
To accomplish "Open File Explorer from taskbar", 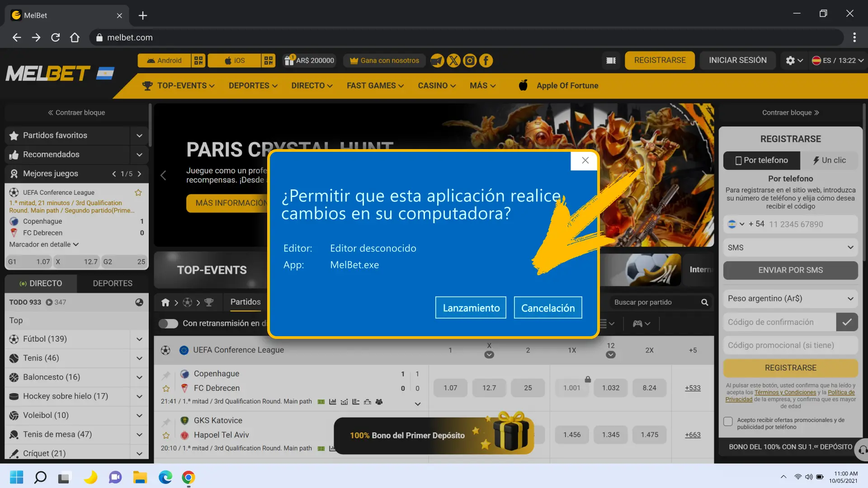I will [x=140, y=477].
